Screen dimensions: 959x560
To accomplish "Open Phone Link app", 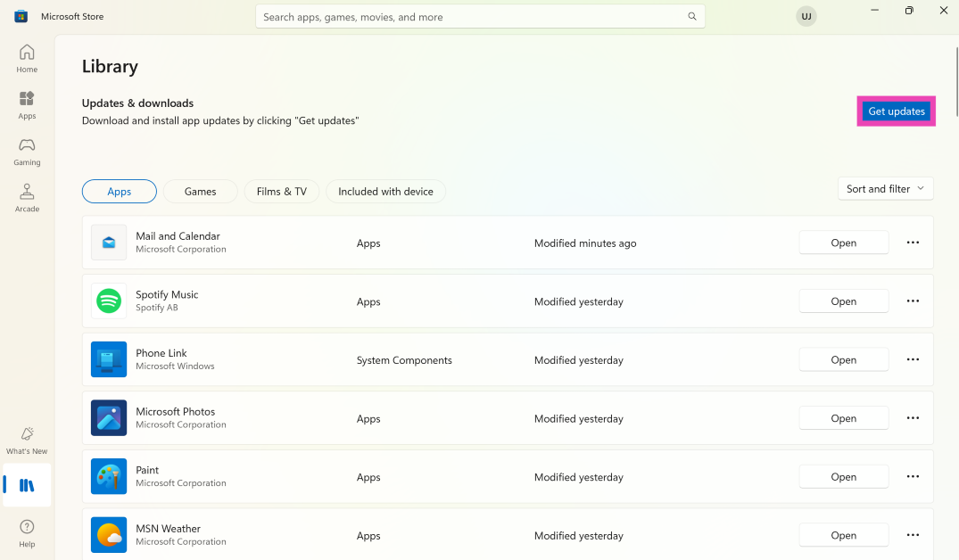I will (843, 359).
